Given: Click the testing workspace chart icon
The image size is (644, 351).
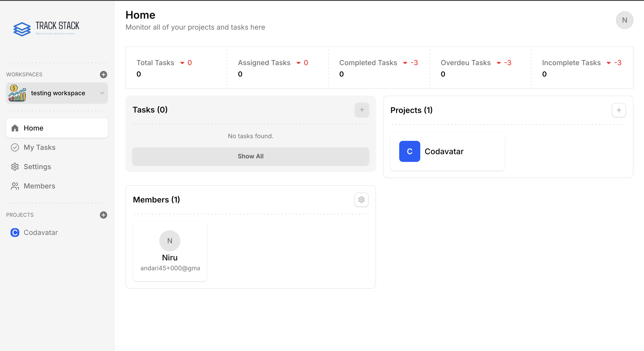Looking at the screenshot, I should (17, 93).
